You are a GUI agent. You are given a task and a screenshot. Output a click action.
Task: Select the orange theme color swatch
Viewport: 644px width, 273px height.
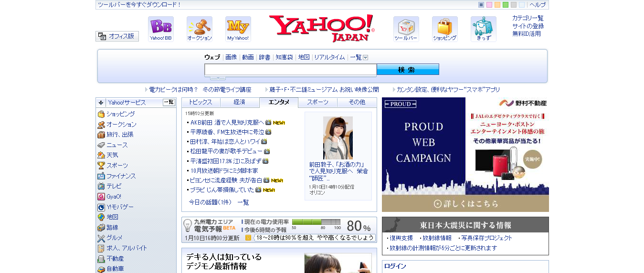(497, 5)
